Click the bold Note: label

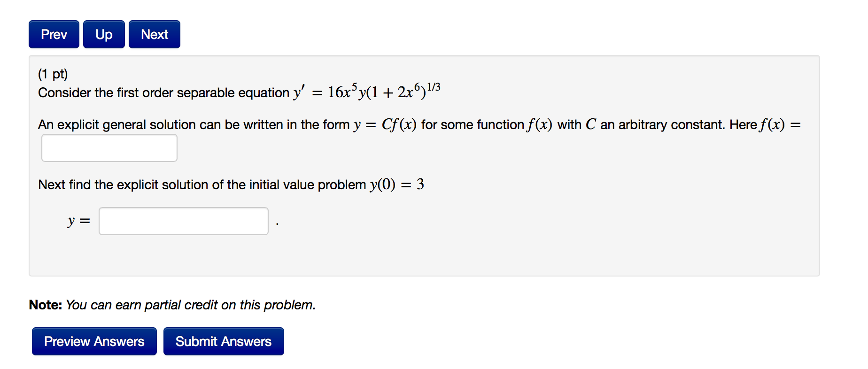[x=45, y=305]
